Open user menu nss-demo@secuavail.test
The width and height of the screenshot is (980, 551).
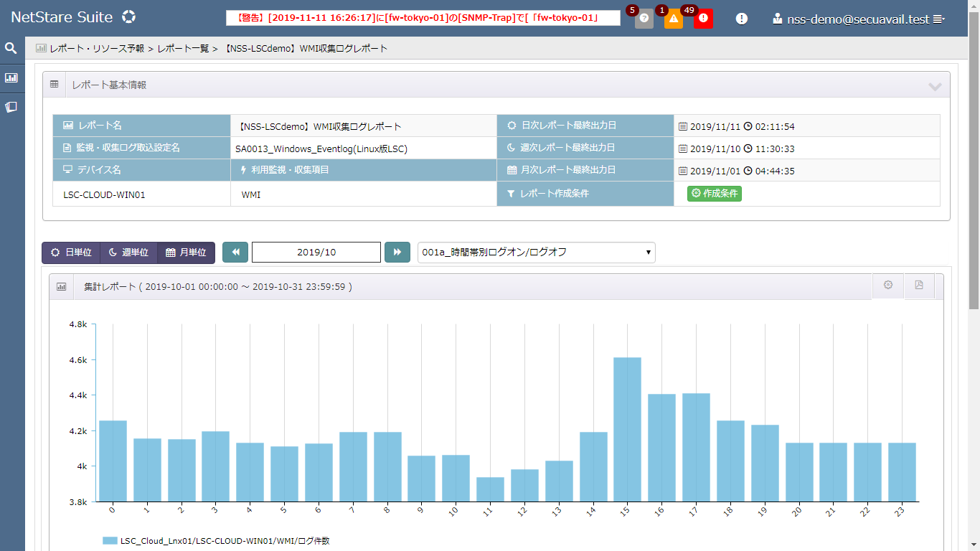(859, 19)
